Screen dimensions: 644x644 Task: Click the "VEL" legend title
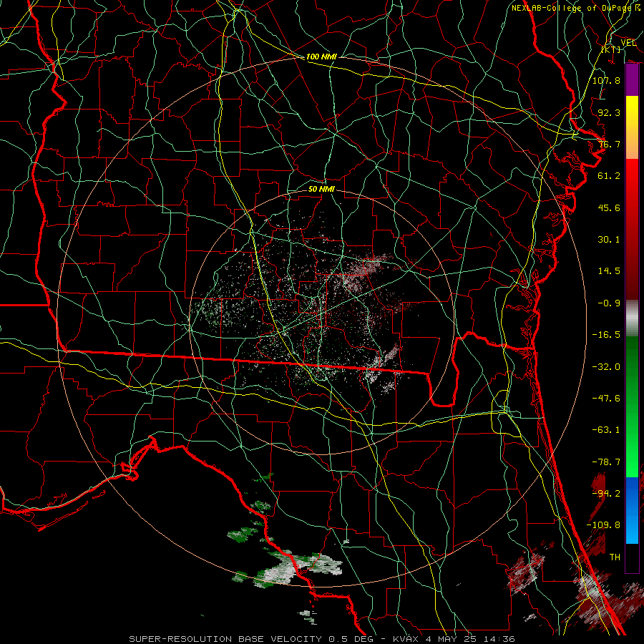tap(628, 43)
